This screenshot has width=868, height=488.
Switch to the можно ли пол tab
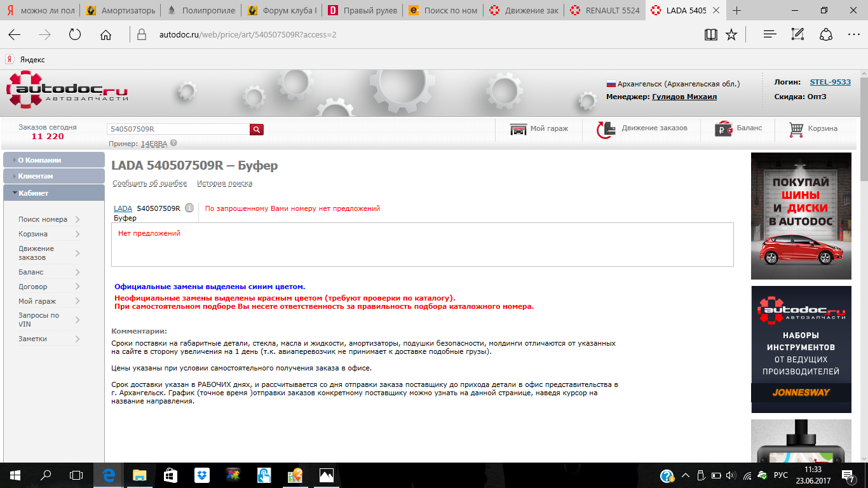tap(40, 10)
